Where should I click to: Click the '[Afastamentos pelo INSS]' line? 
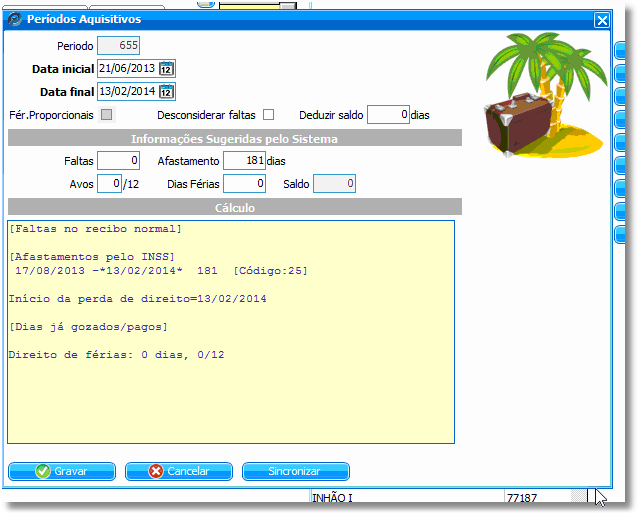[92, 257]
